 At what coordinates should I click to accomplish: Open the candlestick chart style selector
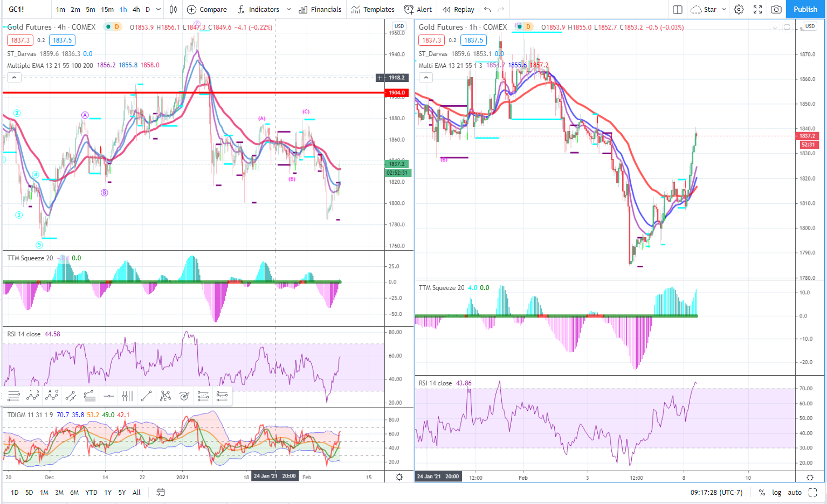pos(173,9)
